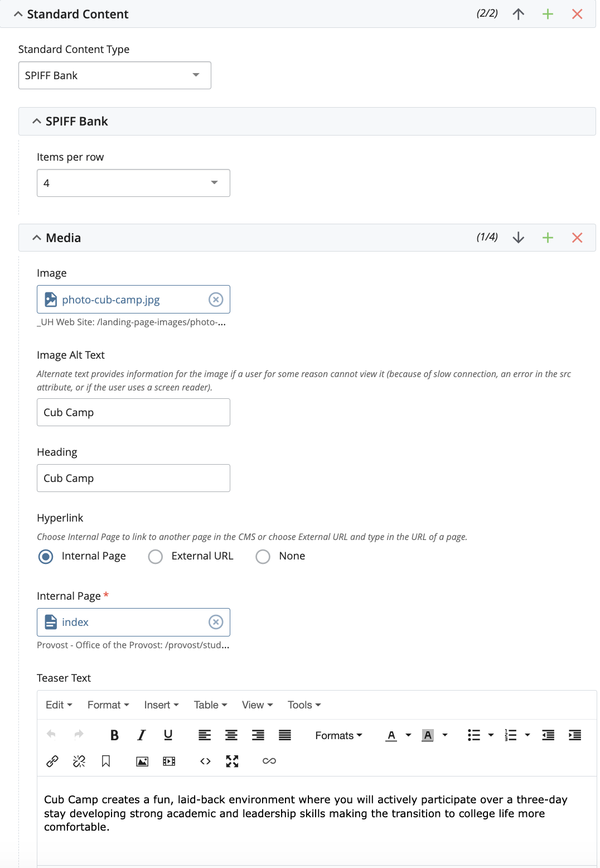Delete the Media item

coord(577,238)
